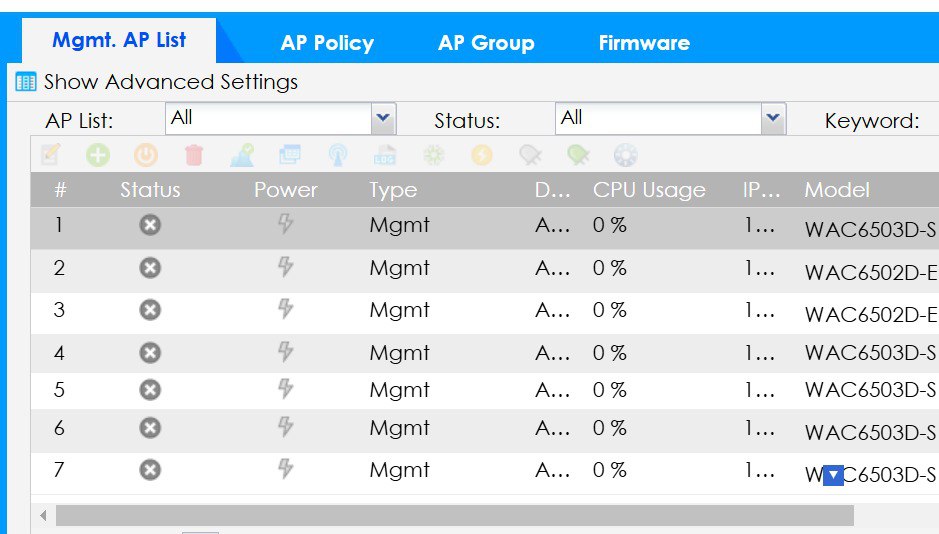
Task: Click the Show Advanced Settings link
Action: click(171, 81)
